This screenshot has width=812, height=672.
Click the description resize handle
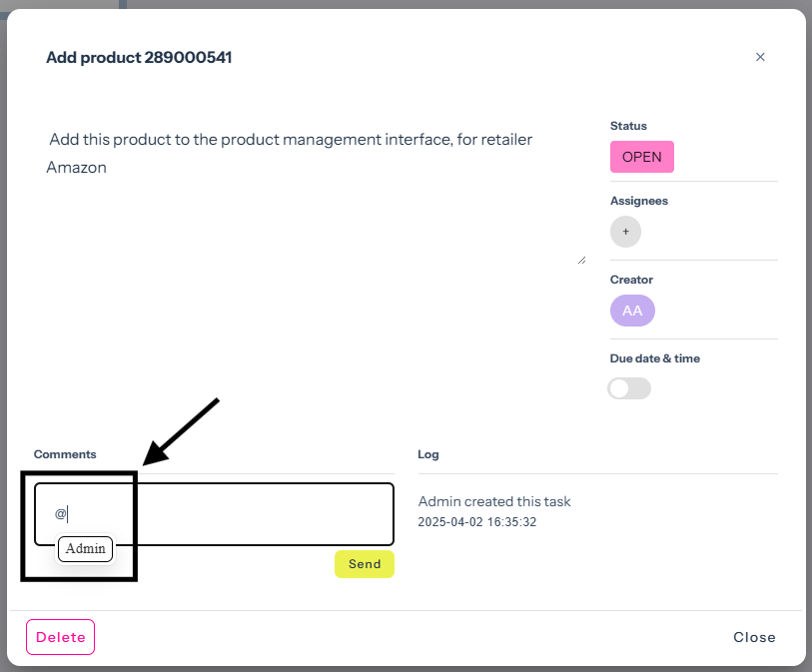pyautogui.click(x=581, y=260)
